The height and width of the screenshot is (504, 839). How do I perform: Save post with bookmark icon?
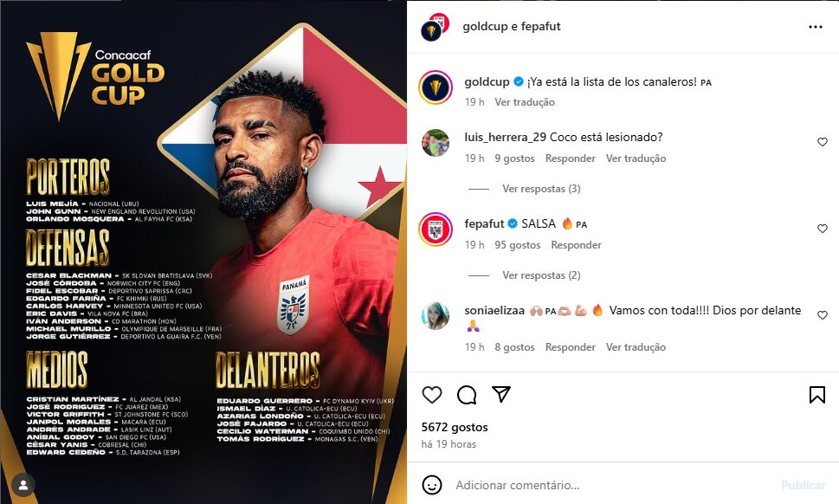pos(817,395)
